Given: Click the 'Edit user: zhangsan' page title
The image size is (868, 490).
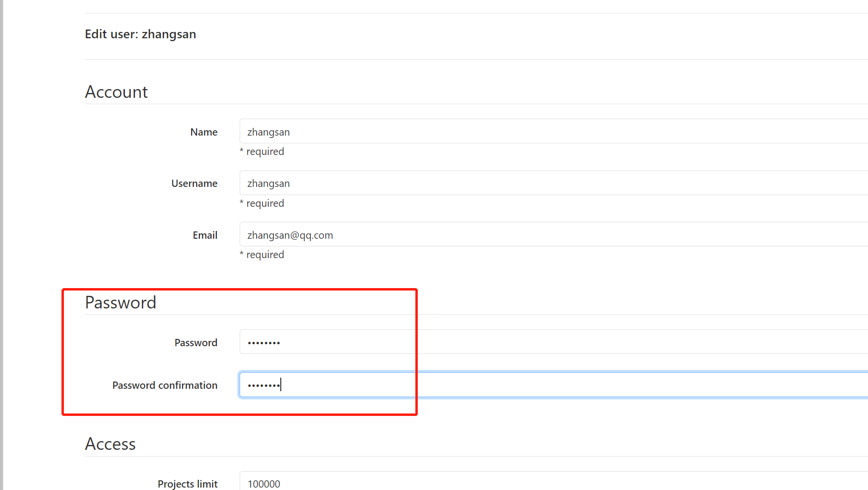Looking at the screenshot, I should [x=140, y=34].
